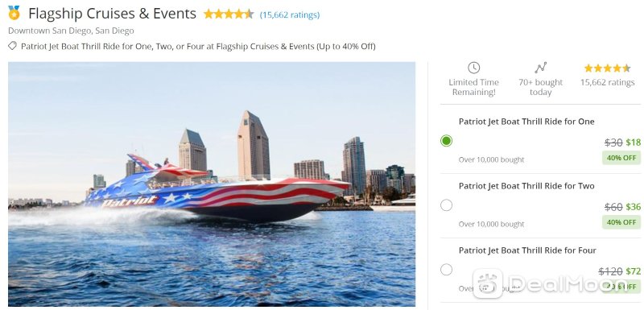Select the Thrill Ride for One radio button

447,141
